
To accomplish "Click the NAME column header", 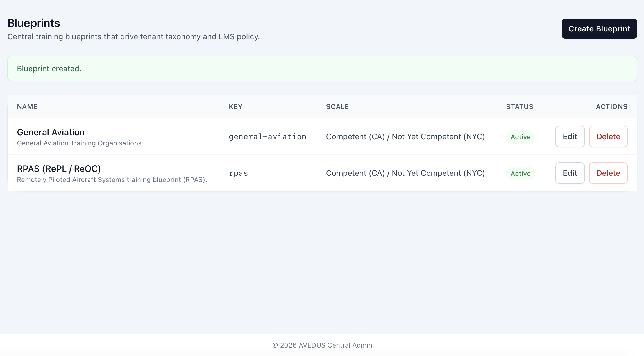I will (27, 107).
